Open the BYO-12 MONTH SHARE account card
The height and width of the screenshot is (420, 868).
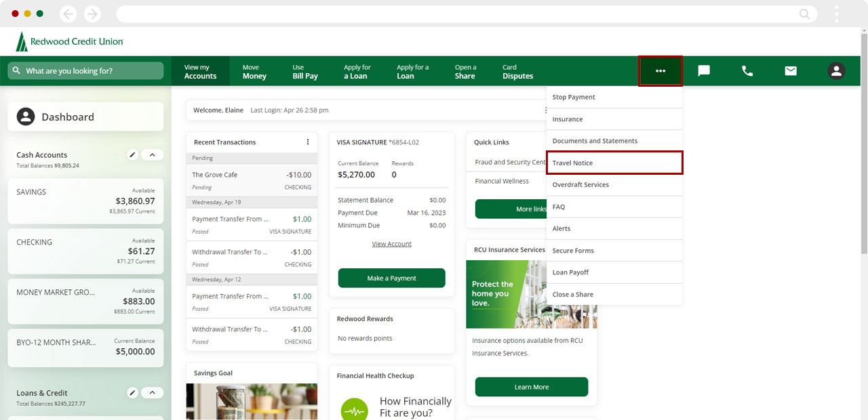(x=85, y=348)
